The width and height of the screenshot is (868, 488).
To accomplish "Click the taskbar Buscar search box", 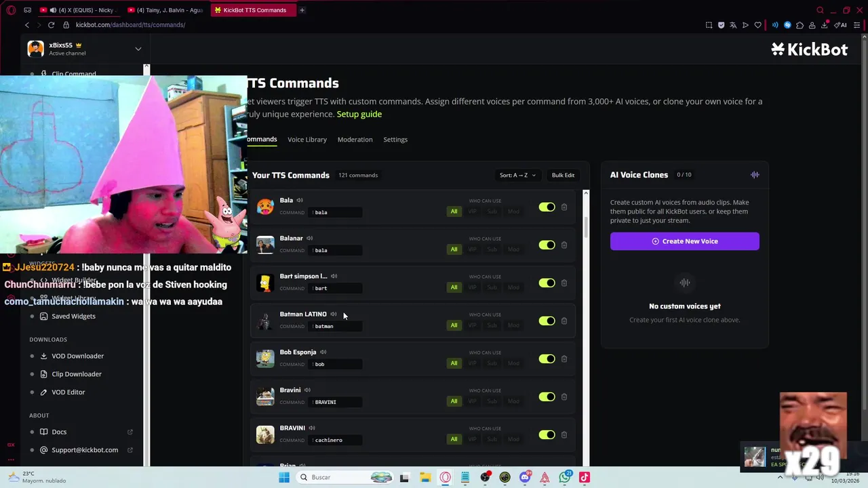I will [x=344, y=477].
